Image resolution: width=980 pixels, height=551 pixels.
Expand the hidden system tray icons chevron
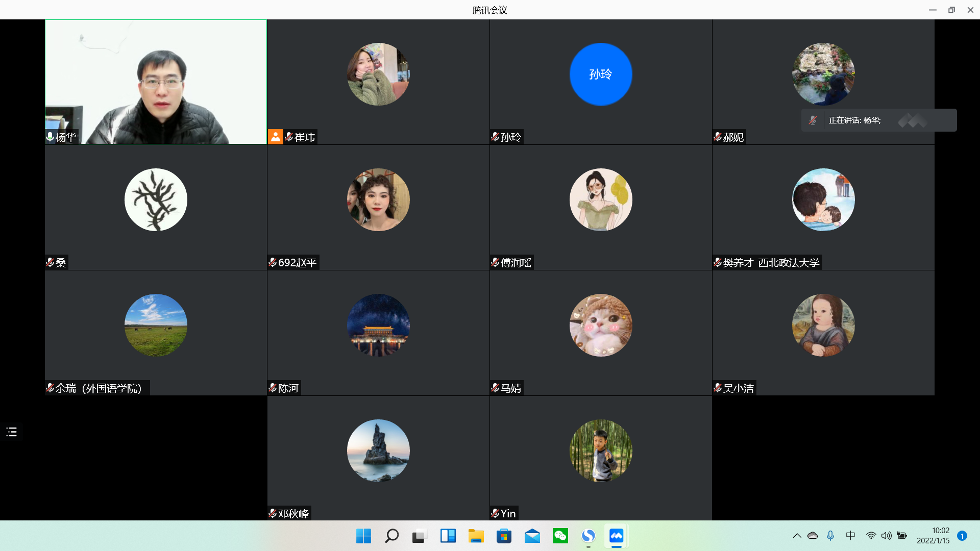click(797, 536)
